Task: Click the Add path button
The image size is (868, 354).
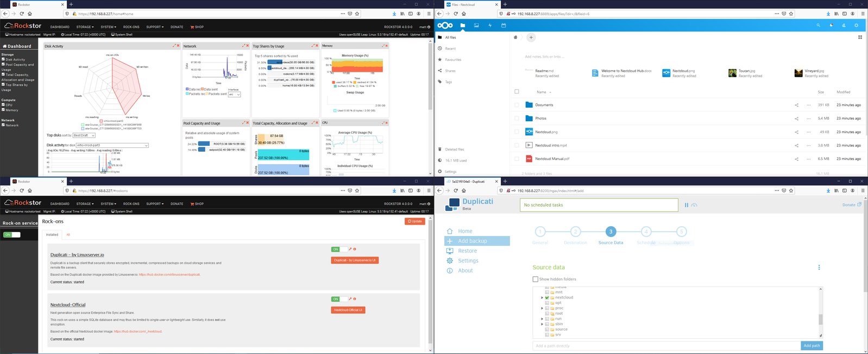Action: pos(812,346)
